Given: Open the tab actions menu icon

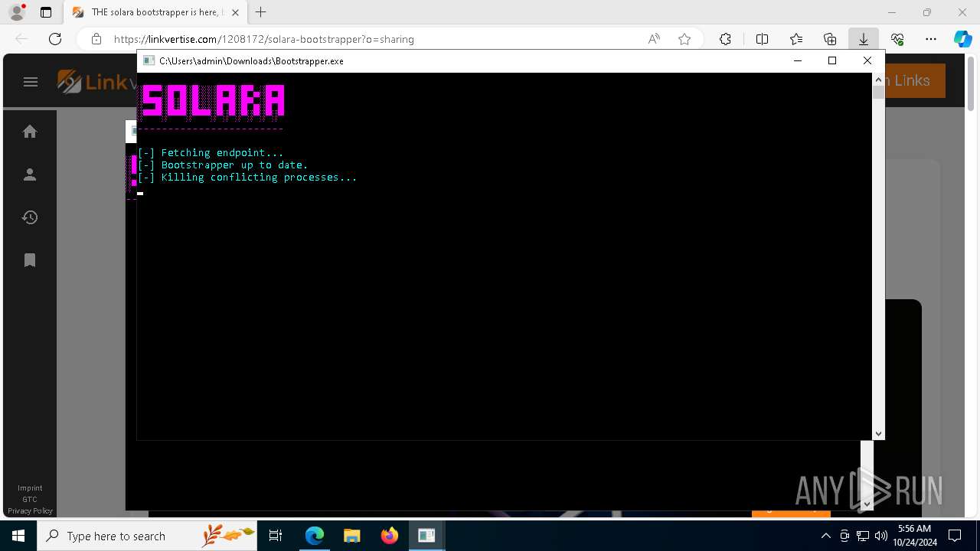Looking at the screenshot, I should pos(46,12).
